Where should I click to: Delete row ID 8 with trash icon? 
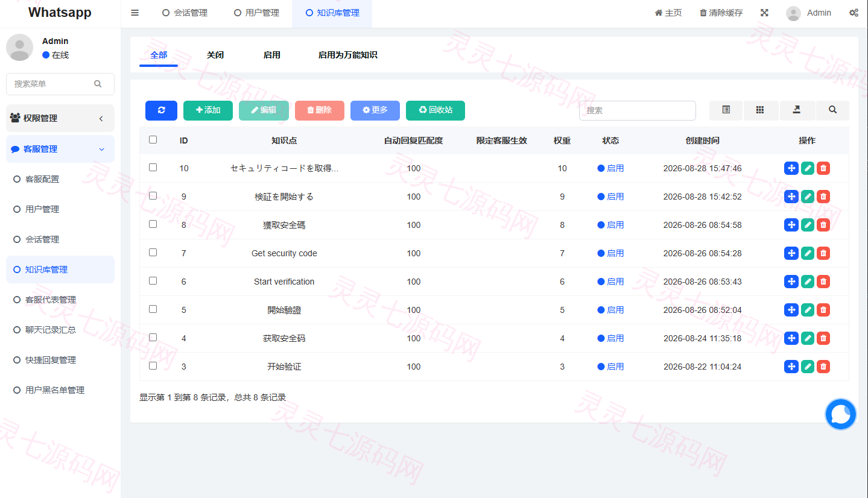click(823, 225)
